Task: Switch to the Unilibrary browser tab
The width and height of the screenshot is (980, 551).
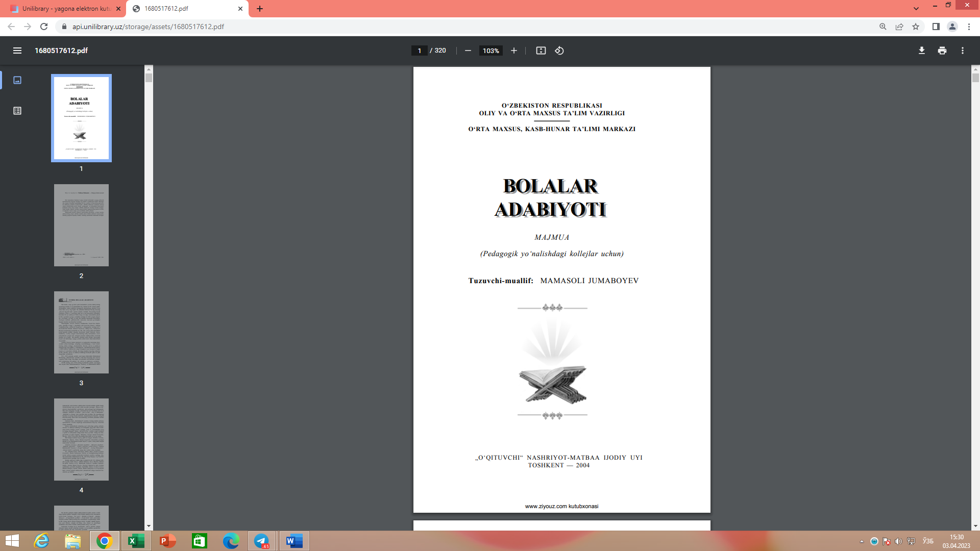Action: (61, 9)
